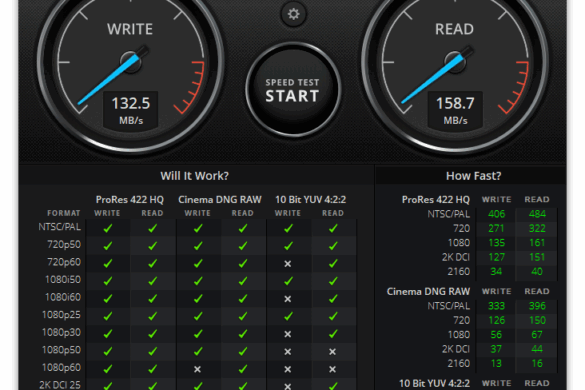
Task: Click the X mark for 1080p50 10 Bit YUV write
Action: [288, 352]
